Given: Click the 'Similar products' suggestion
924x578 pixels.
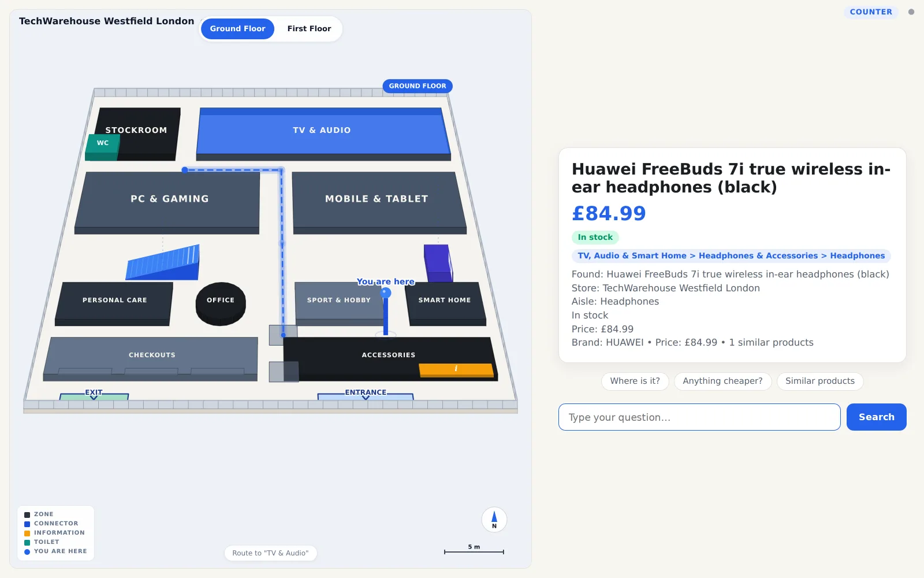Looking at the screenshot, I should pyautogui.click(x=819, y=381).
